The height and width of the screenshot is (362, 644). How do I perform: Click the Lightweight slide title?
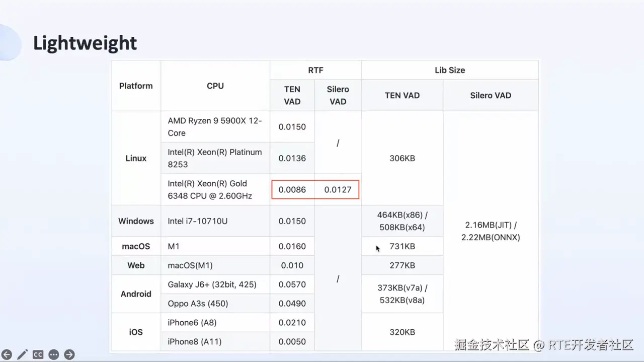tap(85, 43)
